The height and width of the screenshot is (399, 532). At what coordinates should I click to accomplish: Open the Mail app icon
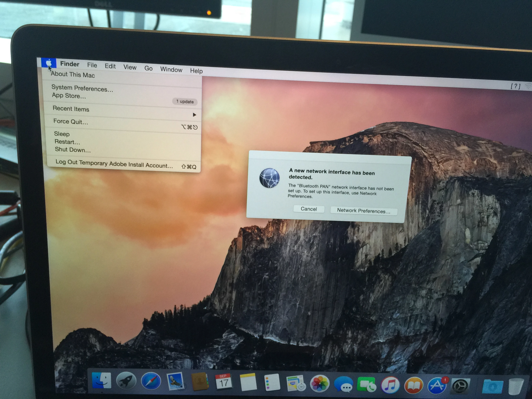[175, 381]
